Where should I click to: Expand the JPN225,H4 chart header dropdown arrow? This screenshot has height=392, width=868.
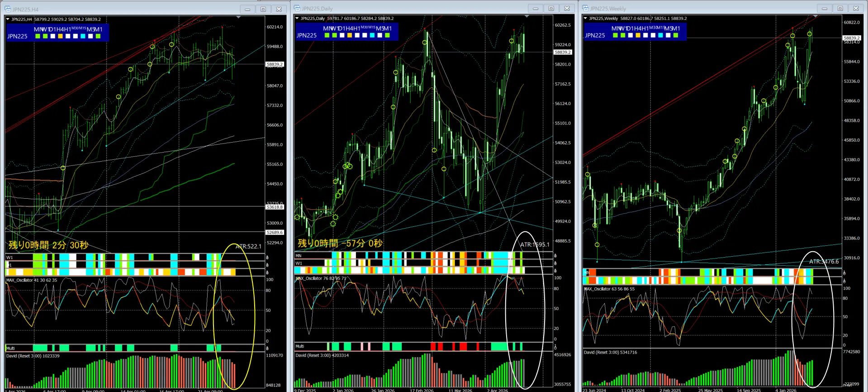tap(8, 19)
